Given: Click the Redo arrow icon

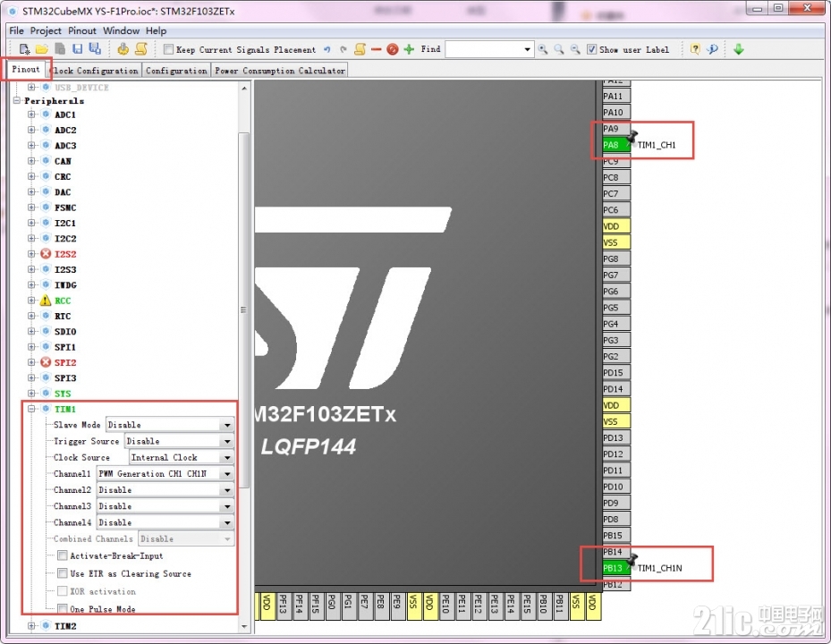Looking at the screenshot, I should 343,49.
